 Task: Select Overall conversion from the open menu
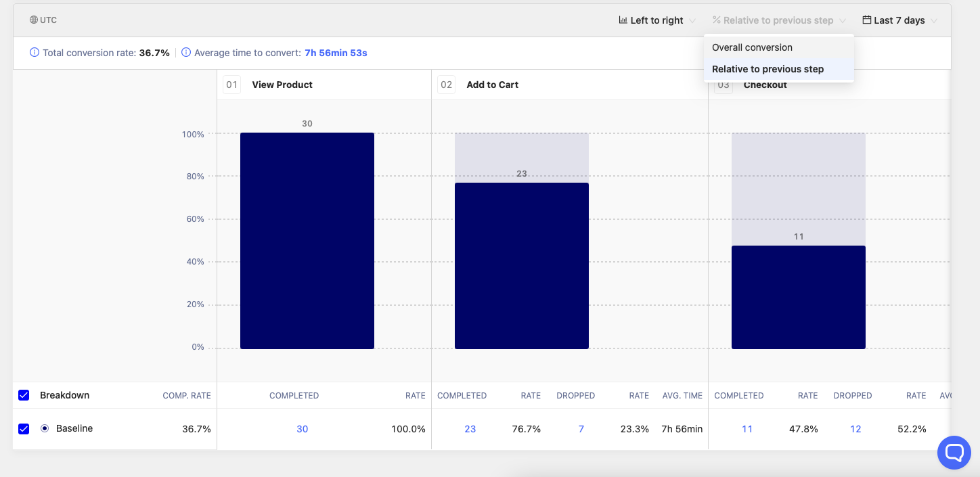point(751,47)
